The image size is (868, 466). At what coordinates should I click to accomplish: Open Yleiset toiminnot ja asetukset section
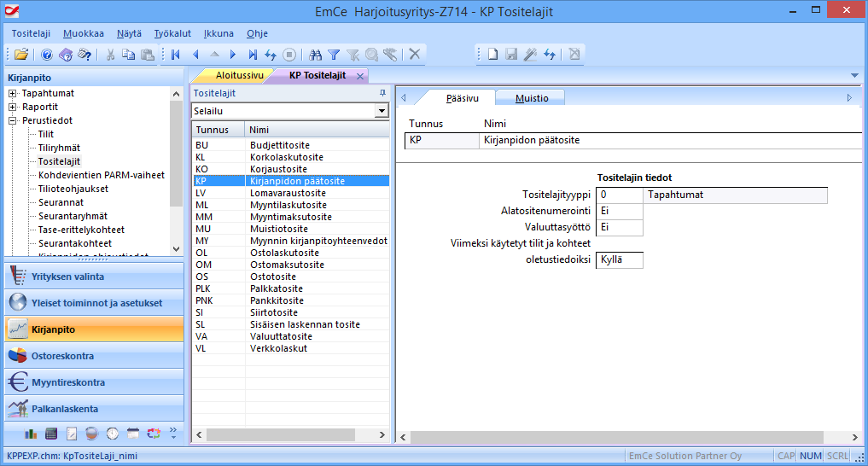(x=94, y=303)
